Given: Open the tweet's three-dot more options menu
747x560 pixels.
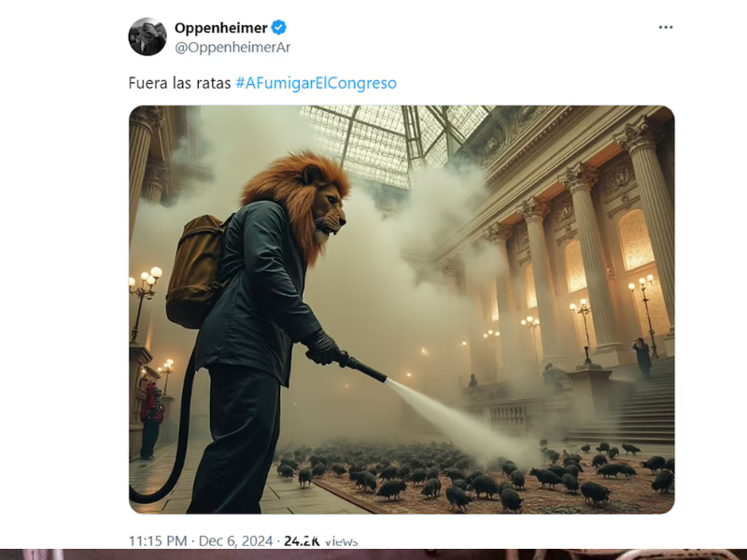Looking at the screenshot, I should coord(666,28).
